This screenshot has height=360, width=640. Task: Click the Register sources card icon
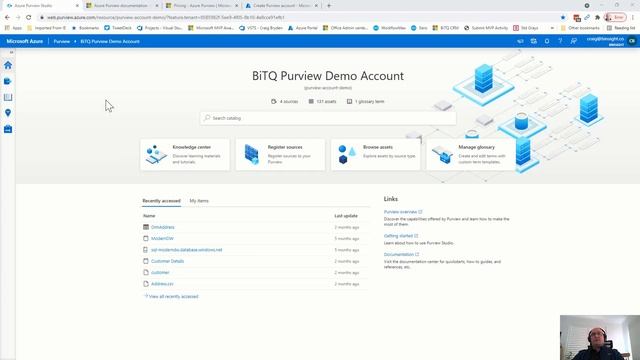tap(251, 154)
